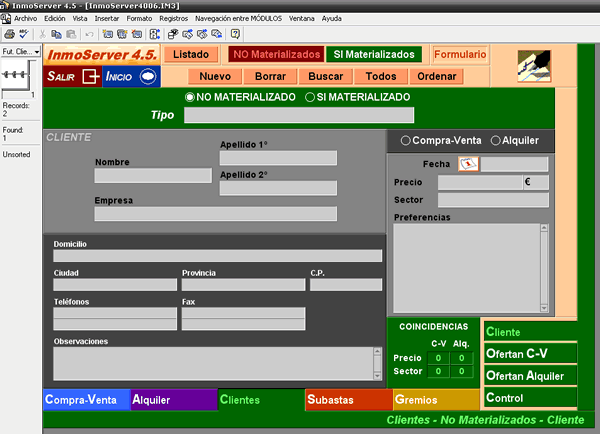This screenshot has width=600, height=434.
Task: Click the Ordenar button
Action: click(x=436, y=76)
